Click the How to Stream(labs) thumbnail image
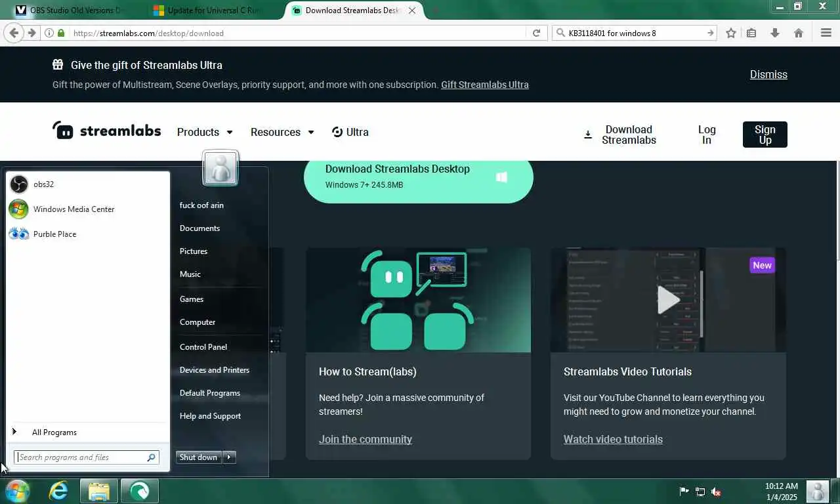The height and width of the screenshot is (504, 840). point(418,300)
